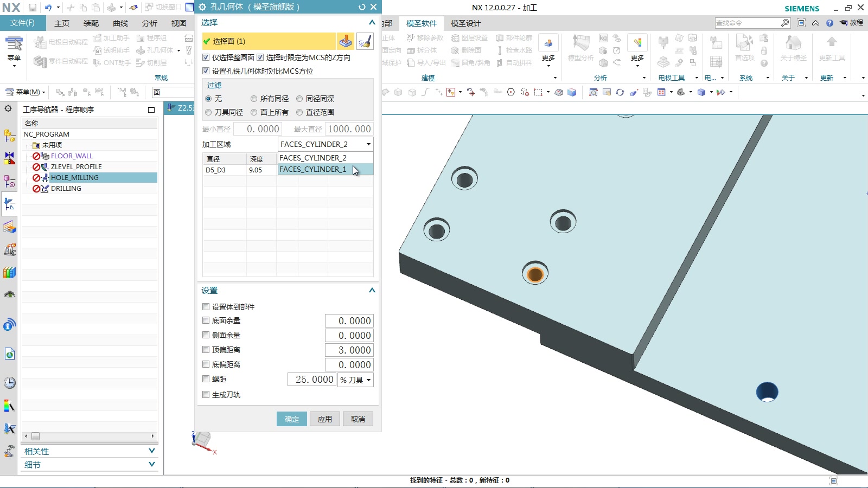The height and width of the screenshot is (488, 868).
Task: Switch to the 模圣设计 ribbon tab
Action: [465, 23]
